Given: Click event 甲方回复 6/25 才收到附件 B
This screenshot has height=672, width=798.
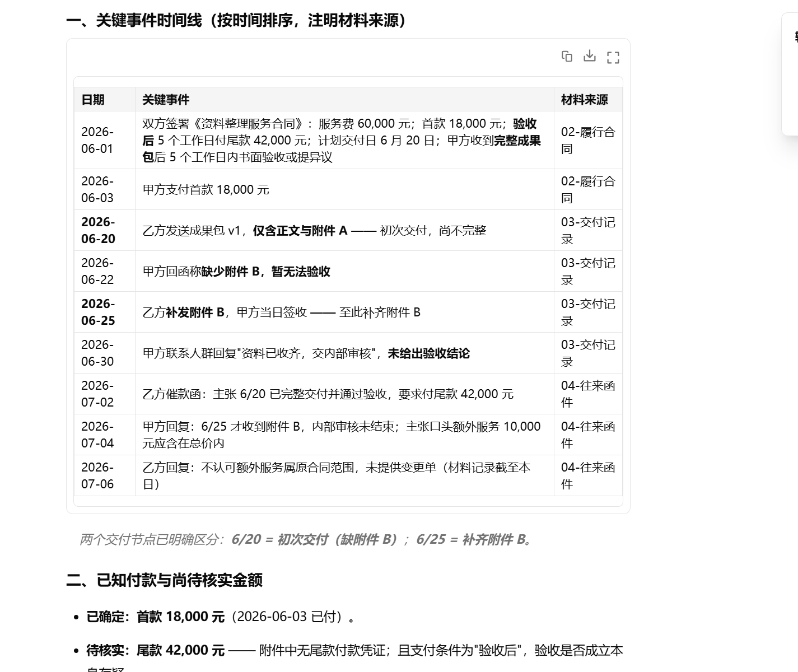Looking at the screenshot, I should coord(342,435).
